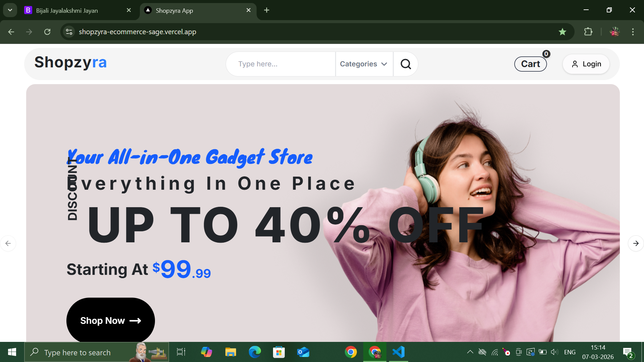644x362 pixels.
Task: Go to next carousel slide arrow
Action: pos(636,243)
